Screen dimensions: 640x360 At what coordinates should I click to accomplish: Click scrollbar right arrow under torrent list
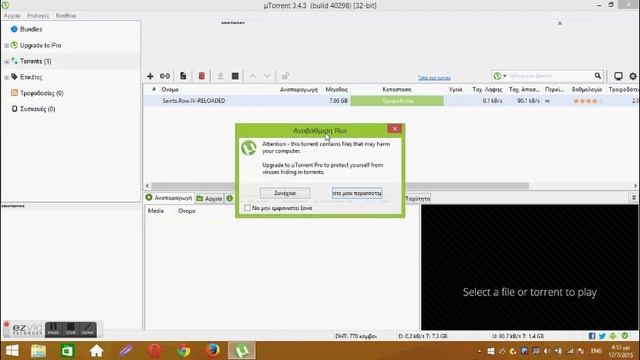click(x=635, y=186)
